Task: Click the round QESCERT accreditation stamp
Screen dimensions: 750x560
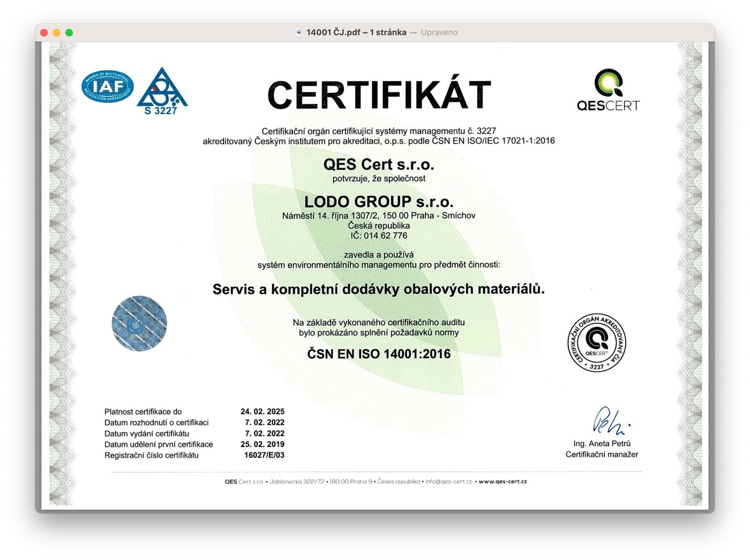Action: point(596,343)
